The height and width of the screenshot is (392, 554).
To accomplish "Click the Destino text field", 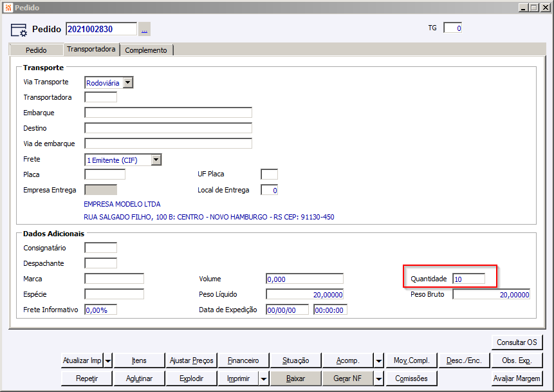I will pyautogui.click(x=168, y=128).
